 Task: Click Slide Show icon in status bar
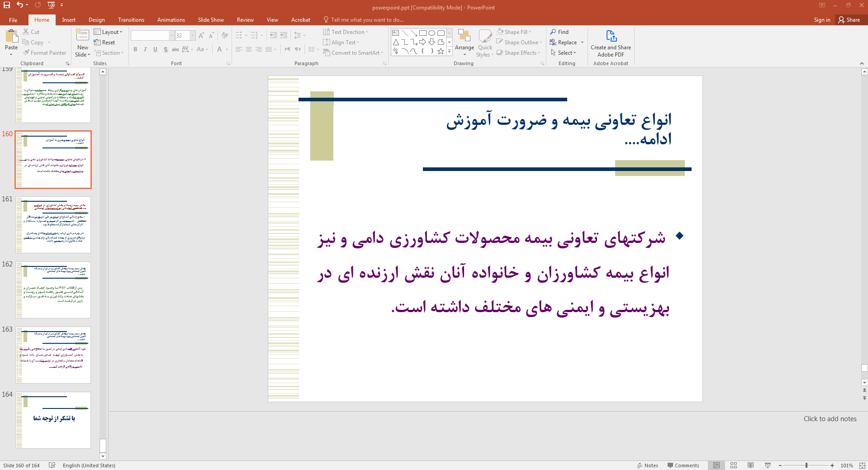tap(768, 465)
